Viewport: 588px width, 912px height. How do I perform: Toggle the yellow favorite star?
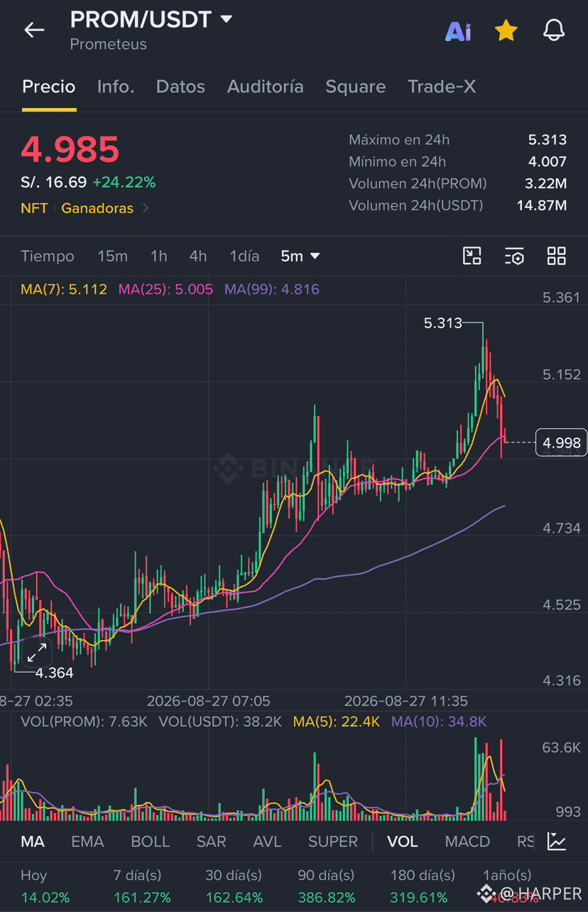(x=506, y=31)
